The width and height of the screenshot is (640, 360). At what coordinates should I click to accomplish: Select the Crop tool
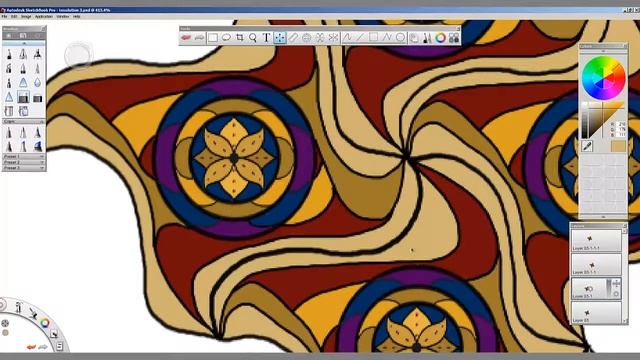pos(240,38)
